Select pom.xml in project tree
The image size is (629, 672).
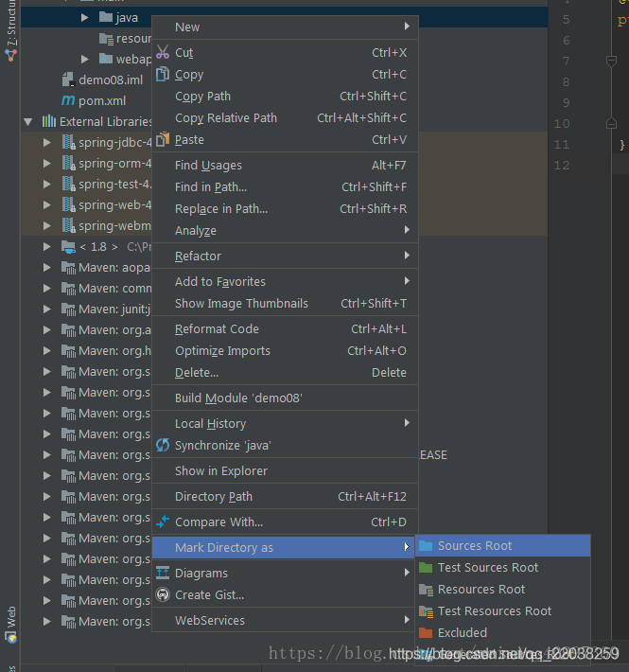tap(102, 100)
